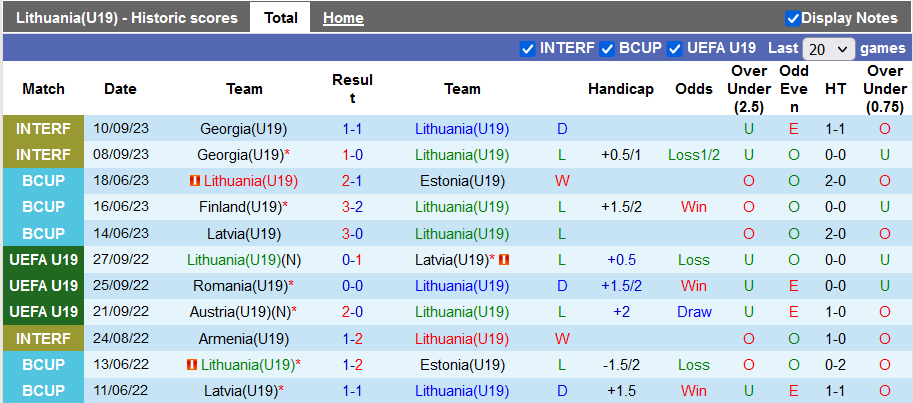This screenshot has height=403, width=913.
Task: Open the Estonia(U19) team link on 18/06/23
Action: (x=462, y=181)
